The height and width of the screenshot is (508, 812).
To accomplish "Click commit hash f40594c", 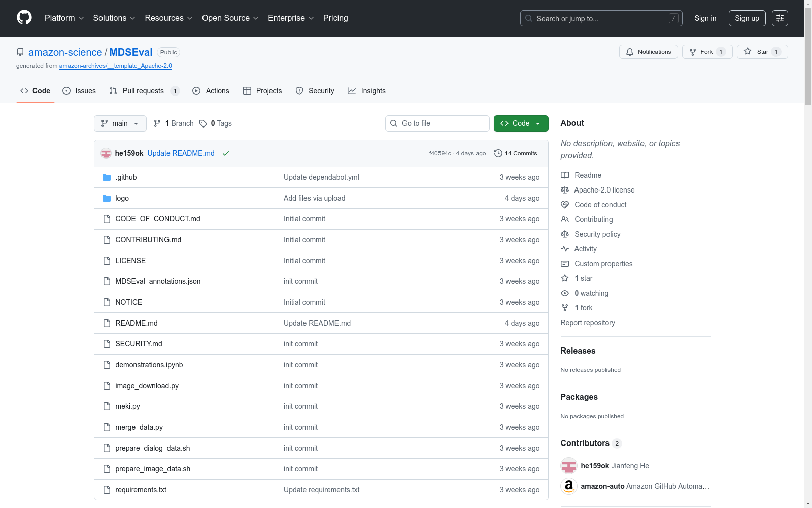I will (x=440, y=153).
